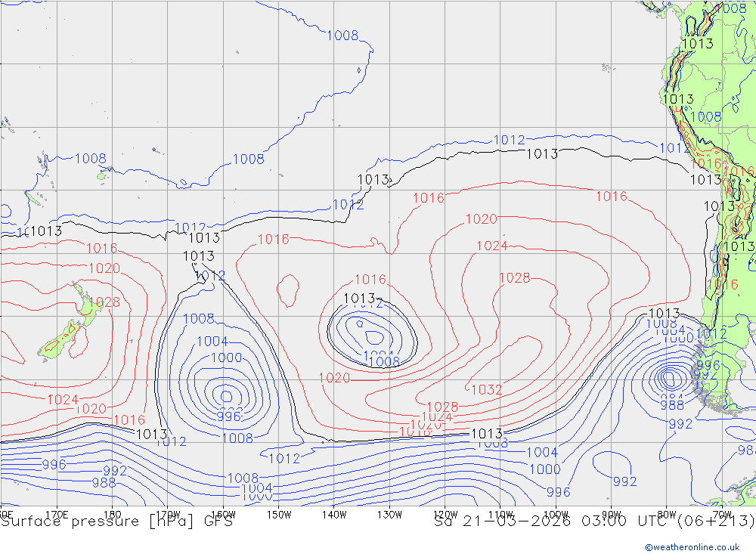Click the 170E longitude label

click(57, 515)
